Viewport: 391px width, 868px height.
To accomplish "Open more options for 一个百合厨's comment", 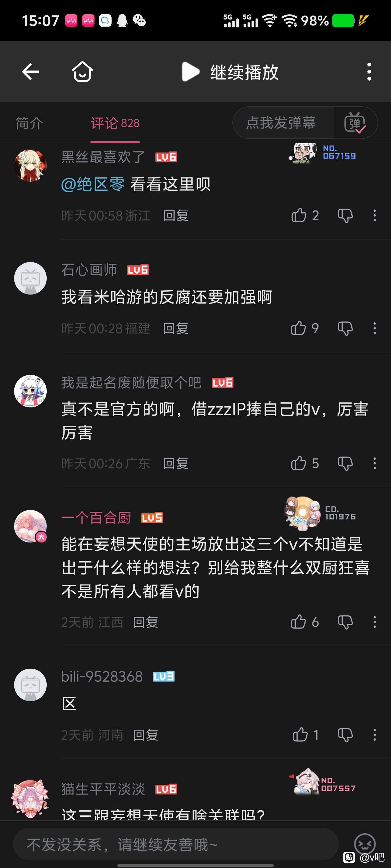I will tap(374, 622).
